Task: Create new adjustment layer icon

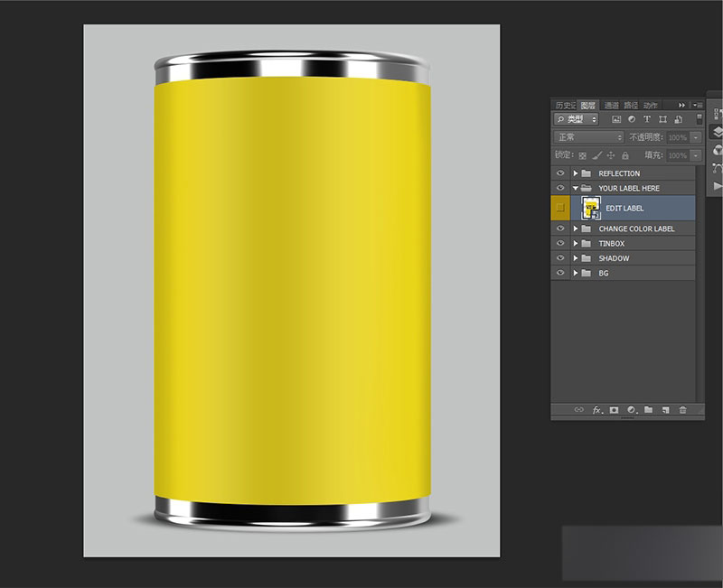Action: point(632,410)
